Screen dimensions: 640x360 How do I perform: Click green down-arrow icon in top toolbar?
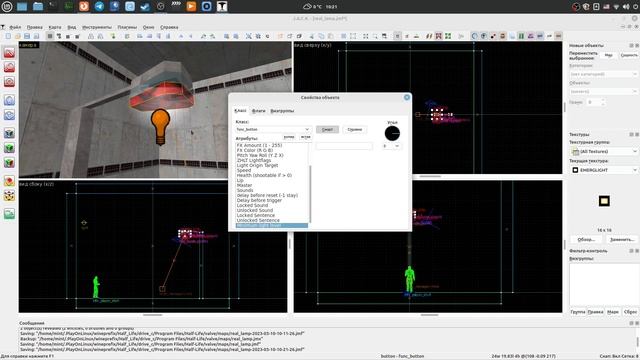point(113,36)
